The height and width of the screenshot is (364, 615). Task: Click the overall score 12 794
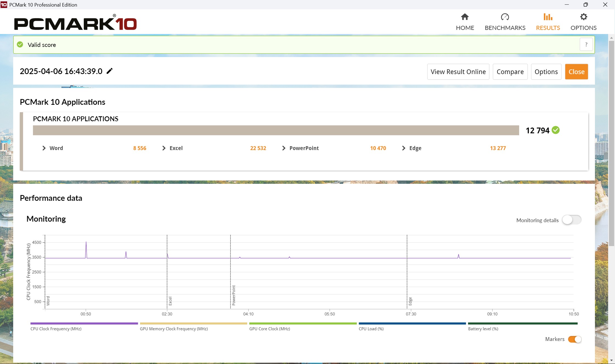tap(538, 130)
